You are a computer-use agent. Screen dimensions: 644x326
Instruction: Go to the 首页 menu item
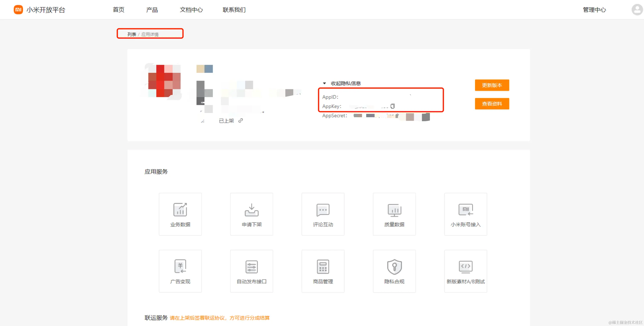click(x=118, y=10)
